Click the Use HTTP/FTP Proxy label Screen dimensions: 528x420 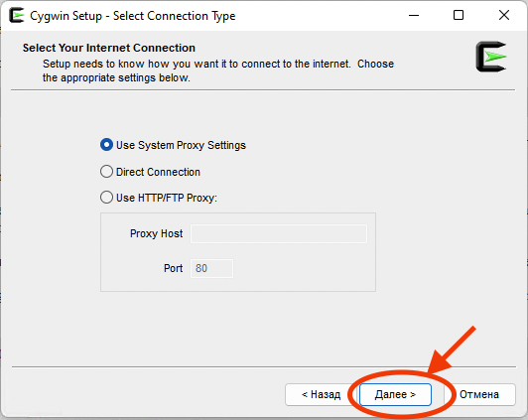click(x=167, y=198)
